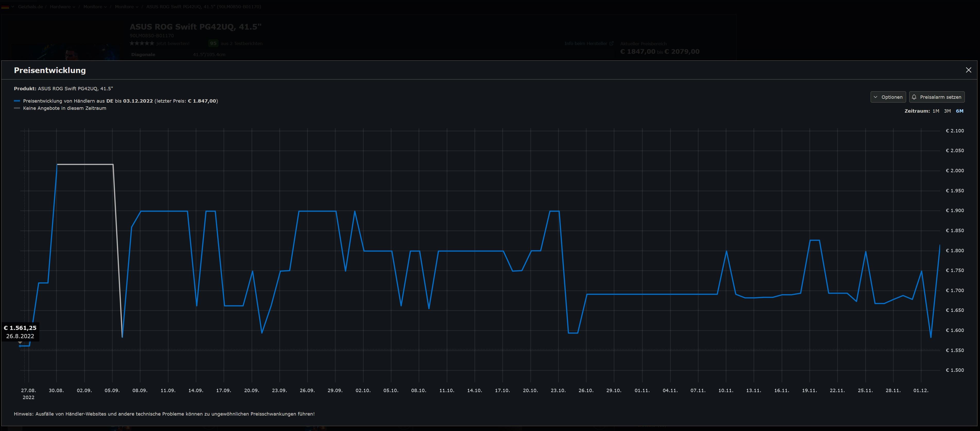Click the letzter Preis € 1.847,00 text
This screenshot has height=431, width=980.
pyautogui.click(x=186, y=101)
